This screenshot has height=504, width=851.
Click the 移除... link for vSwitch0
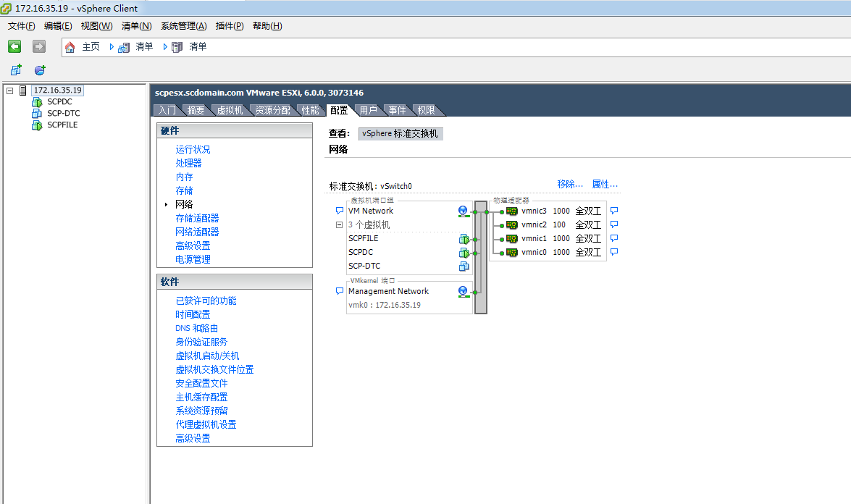(570, 185)
